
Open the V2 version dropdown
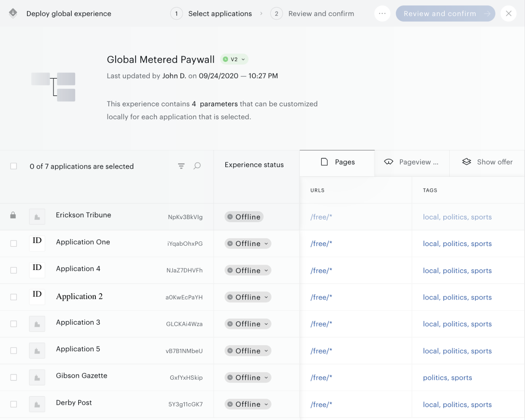click(234, 59)
